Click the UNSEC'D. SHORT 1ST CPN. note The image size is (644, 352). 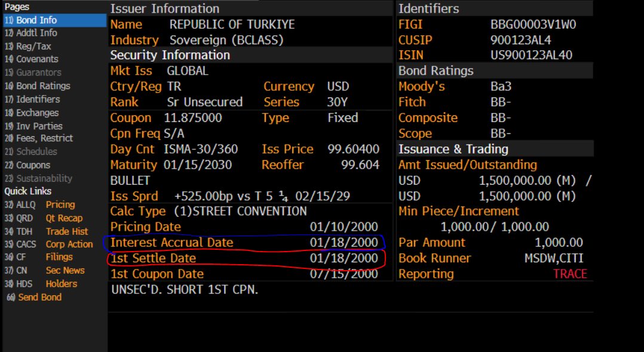(x=185, y=290)
